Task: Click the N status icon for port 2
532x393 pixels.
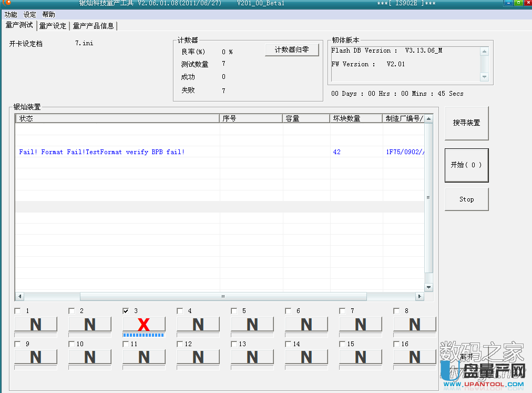Action: pyautogui.click(x=89, y=325)
